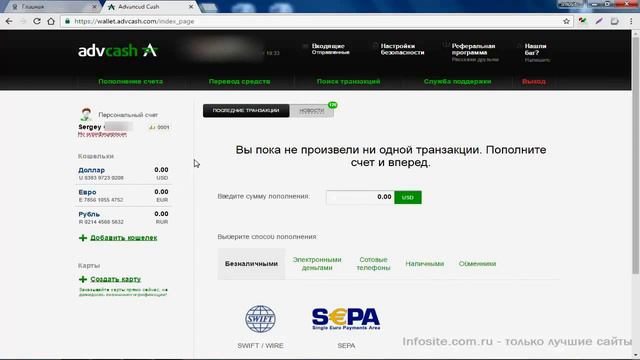Open Входящие messages in header
This screenshot has height=360, width=640.
[328, 46]
